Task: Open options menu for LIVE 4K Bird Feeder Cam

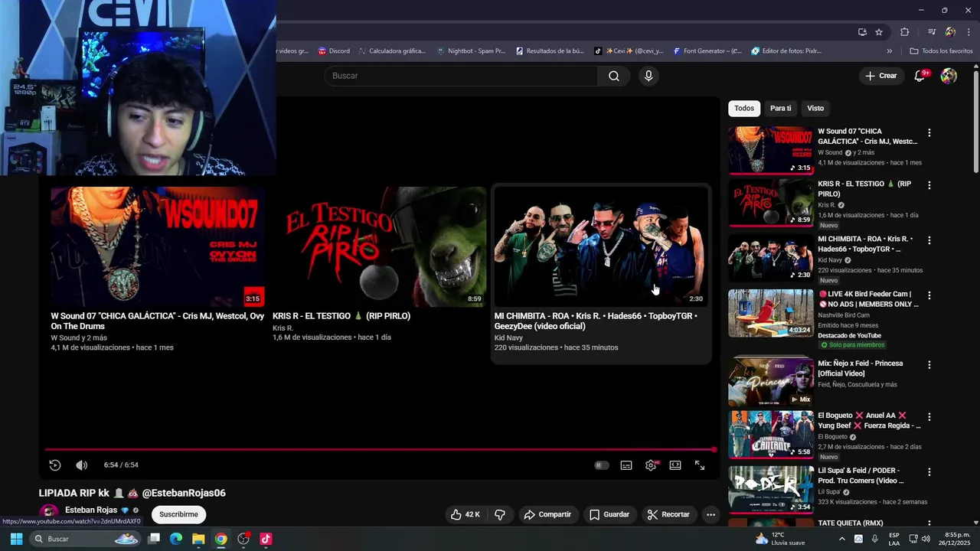Action: point(929,295)
